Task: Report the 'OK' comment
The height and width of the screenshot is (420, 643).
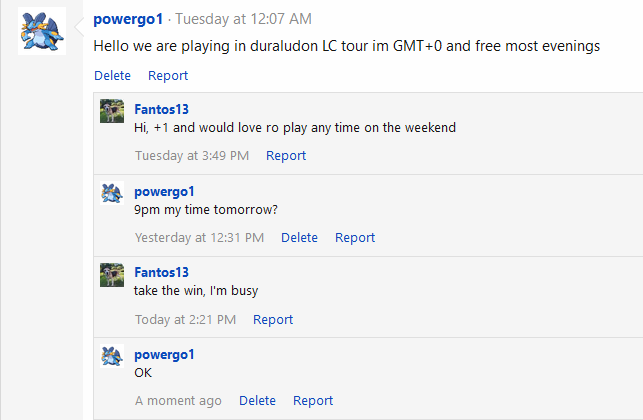Action: 313,400
